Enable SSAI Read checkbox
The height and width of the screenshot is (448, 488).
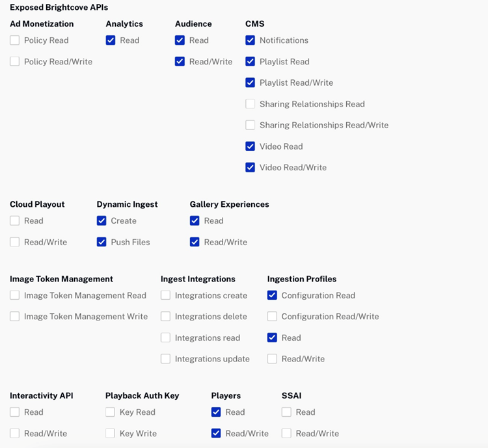tap(287, 412)
